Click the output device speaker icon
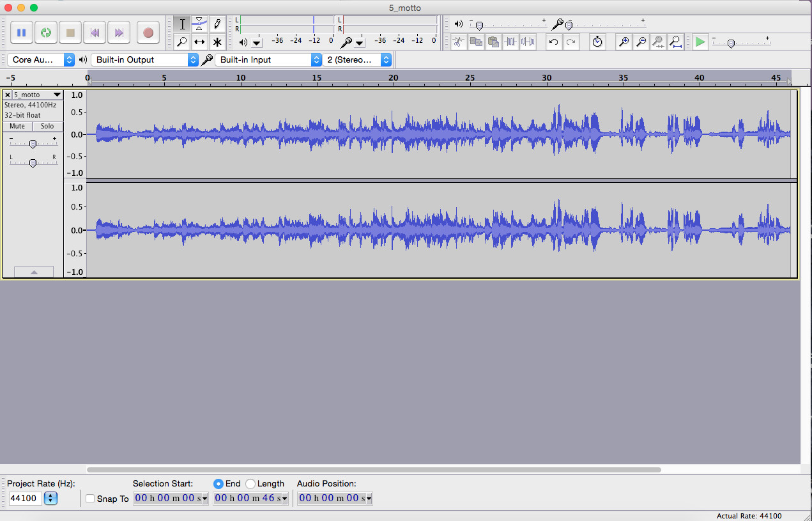Screen dimensions: 812x521 coord(82,59)
